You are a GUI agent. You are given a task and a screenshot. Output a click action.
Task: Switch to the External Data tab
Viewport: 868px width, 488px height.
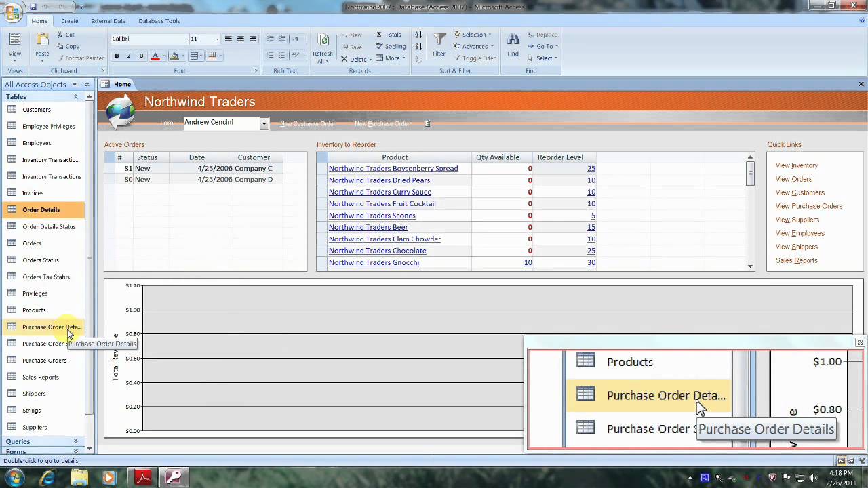tap(108, 21)
